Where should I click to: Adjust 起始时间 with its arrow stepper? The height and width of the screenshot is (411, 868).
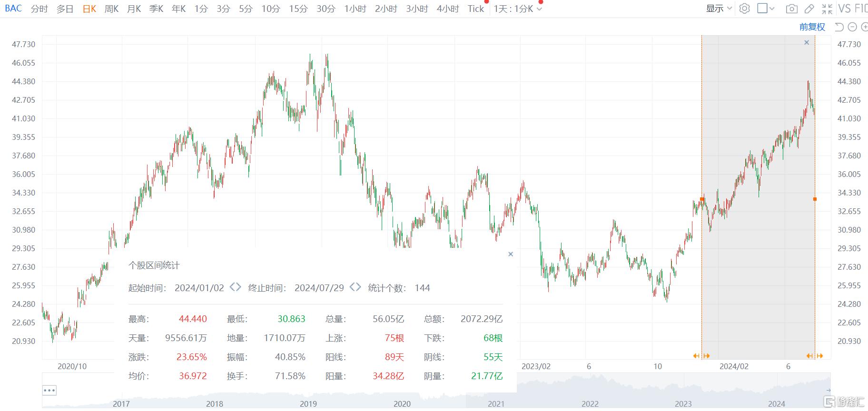coord(235,287)
